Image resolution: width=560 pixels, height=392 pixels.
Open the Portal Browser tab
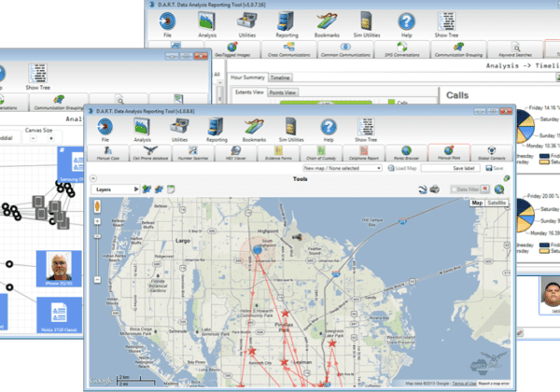click(x=406, y=153)
